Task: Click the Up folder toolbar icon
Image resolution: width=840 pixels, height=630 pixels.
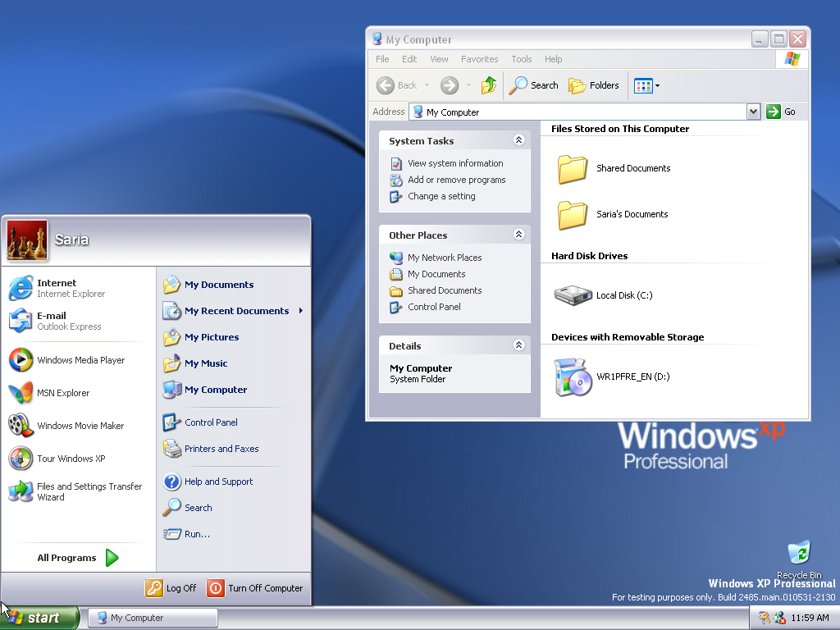Action: point(489,85)
